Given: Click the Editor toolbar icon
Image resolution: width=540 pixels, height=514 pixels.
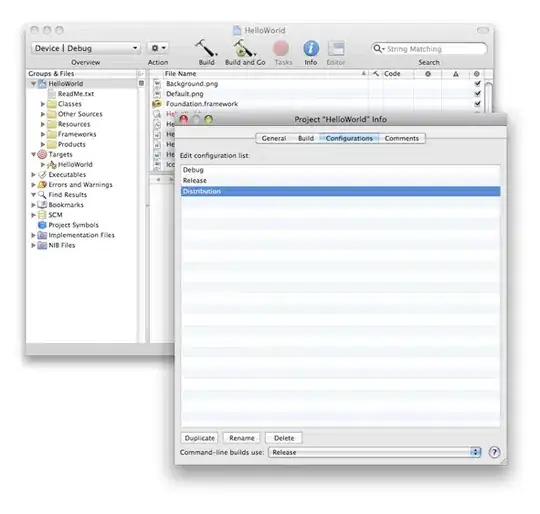Looking at the screenshot, I should [x=336, y=49].
